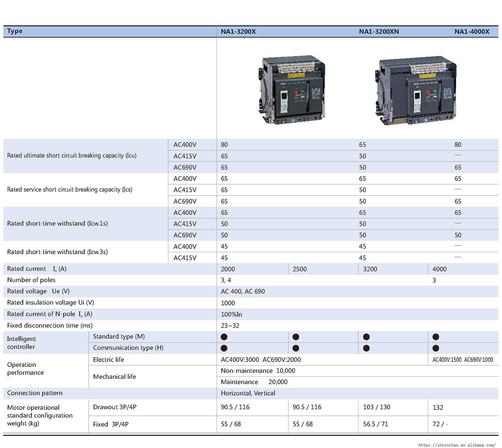Click Communication type (H) dot for 4000A column
The width and height of the screenshot is (502, 448).
436,348
